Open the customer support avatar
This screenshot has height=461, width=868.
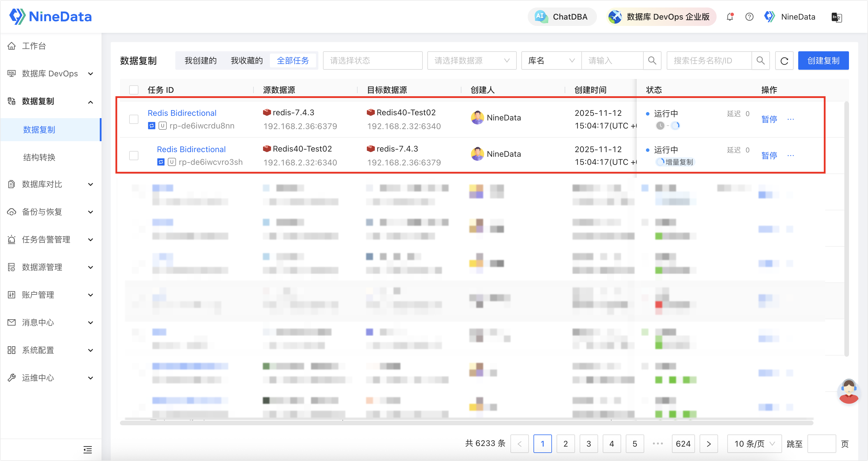tap(848, 392)
